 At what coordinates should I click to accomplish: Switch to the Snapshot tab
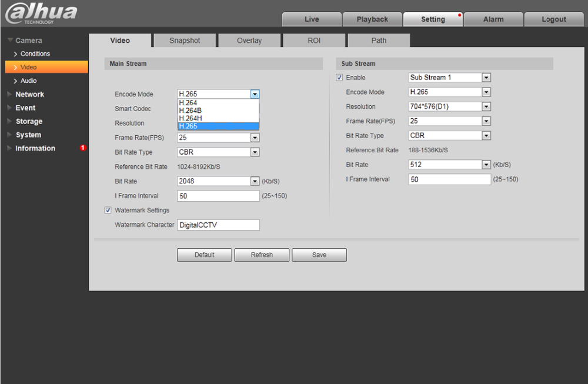tap(185, 41)
